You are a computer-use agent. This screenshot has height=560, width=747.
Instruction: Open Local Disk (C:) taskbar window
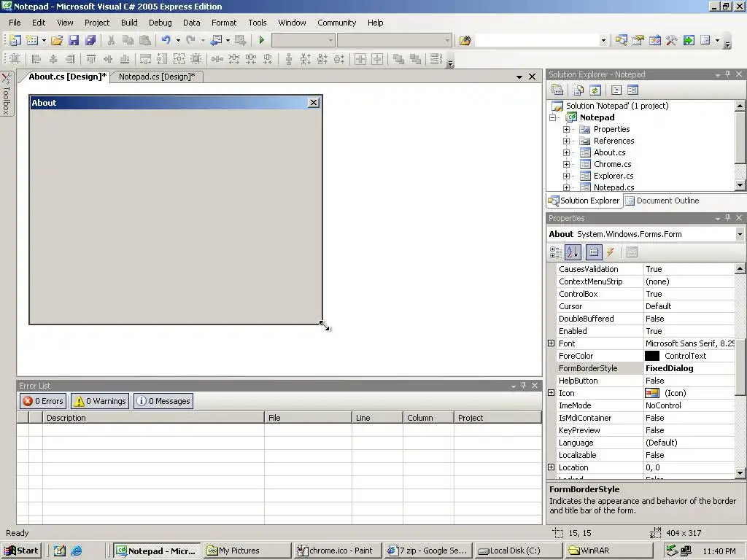519,551
